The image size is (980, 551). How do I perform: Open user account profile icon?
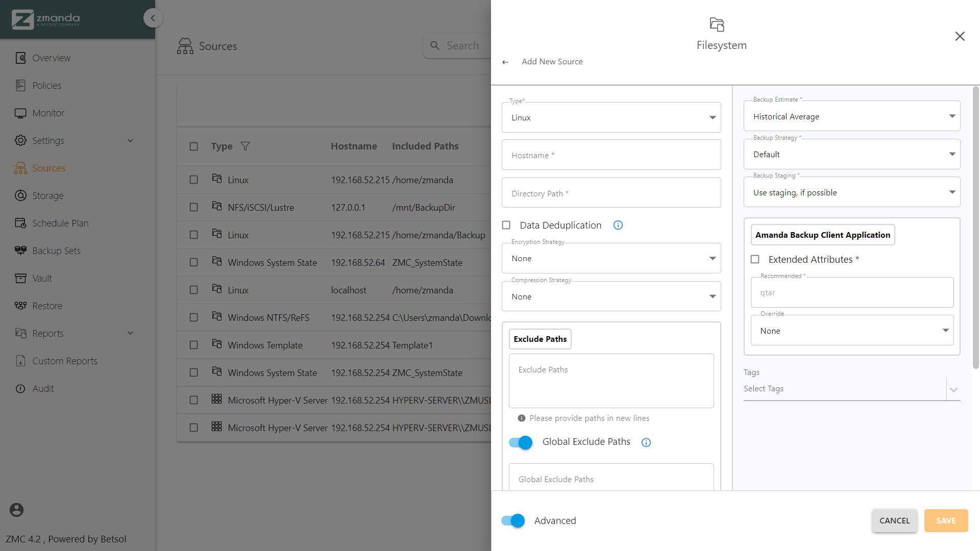[x=16, y=510]
